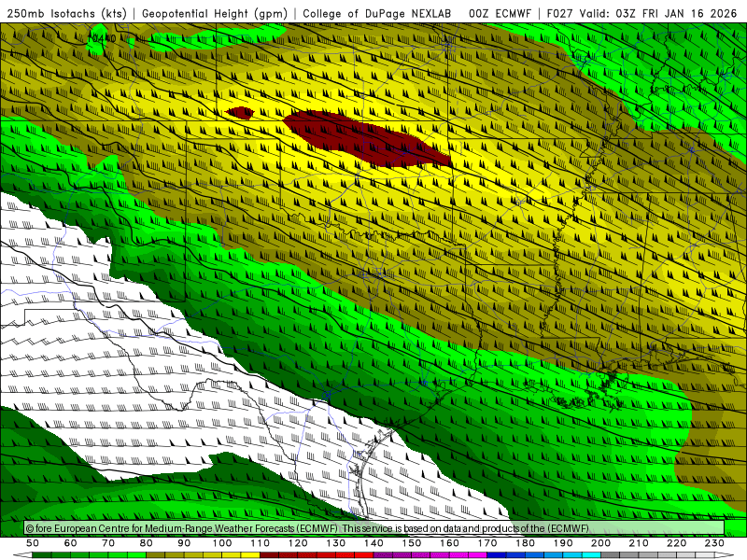
Task: Click the magenta swatch just before 170
Action: (x=477, y=555)
